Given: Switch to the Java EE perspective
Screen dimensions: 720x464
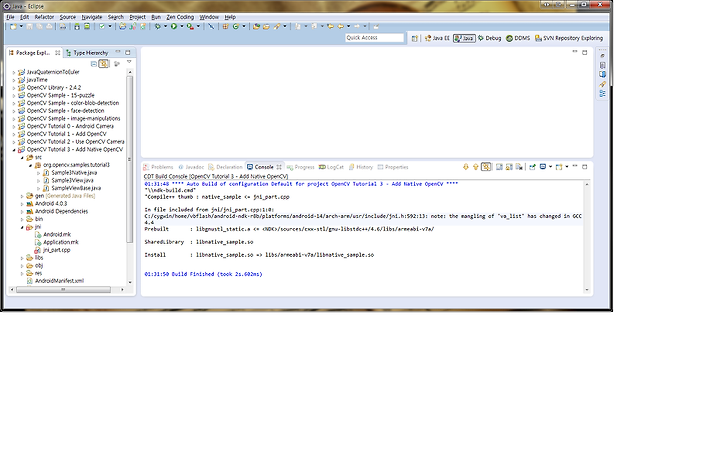Looking at the screenshot, I should click(x=437, y=38).
